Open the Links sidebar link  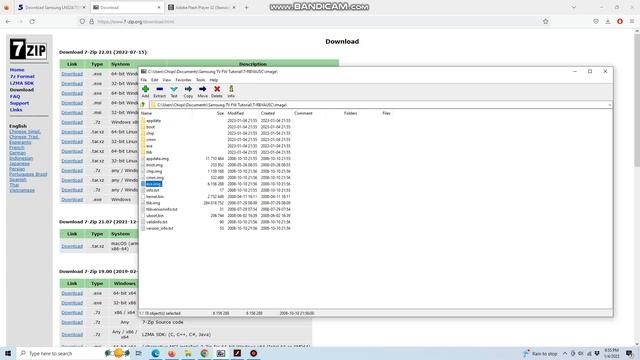click(x=16, y=110)
